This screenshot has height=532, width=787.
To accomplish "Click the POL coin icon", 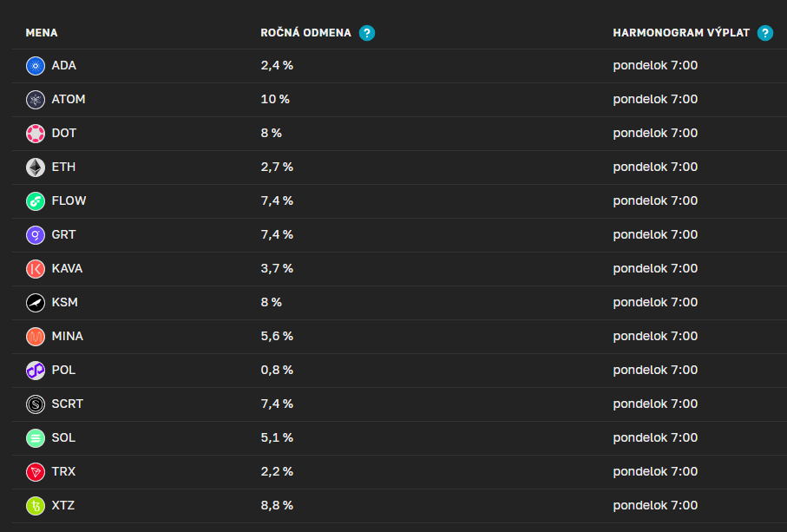I will coord(36,371).
